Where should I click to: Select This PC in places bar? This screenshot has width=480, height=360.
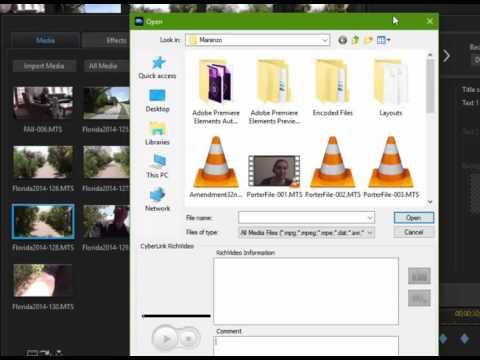pos(157,166)
